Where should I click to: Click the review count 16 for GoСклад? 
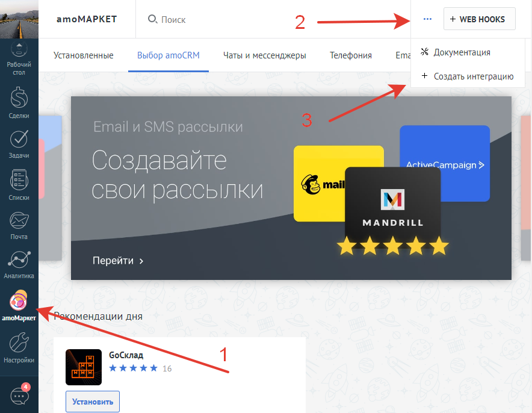tap(167, 368)
